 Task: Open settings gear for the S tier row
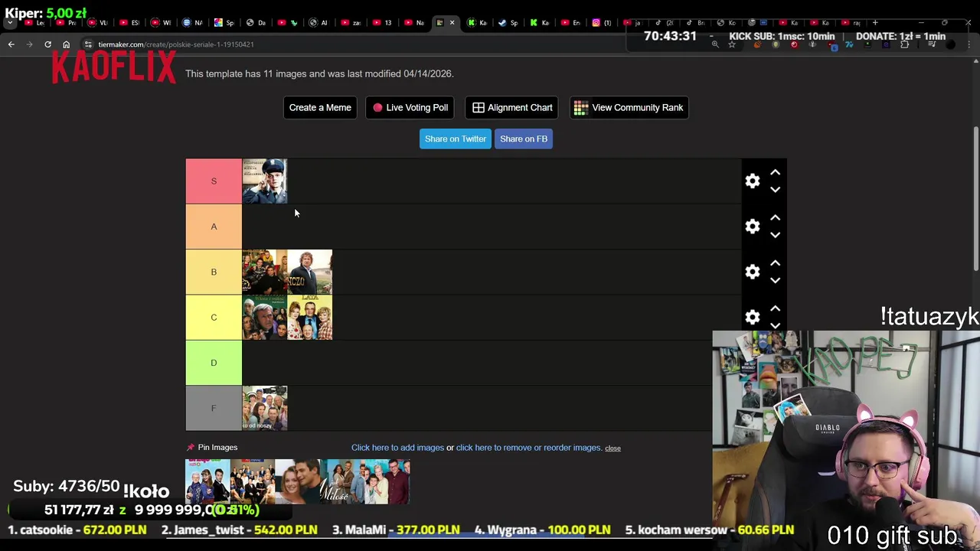coord(753,181)
